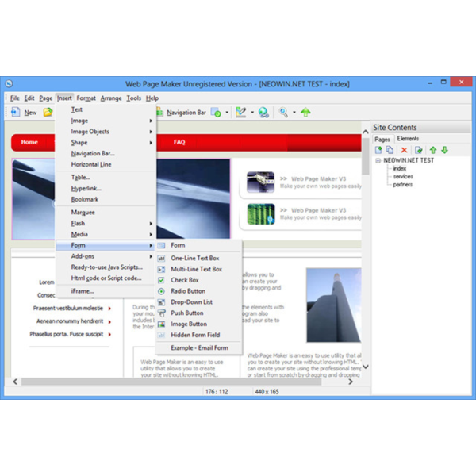Switch to the Elements tab
This screenshot has width=476, height=476.
point(408,139)
